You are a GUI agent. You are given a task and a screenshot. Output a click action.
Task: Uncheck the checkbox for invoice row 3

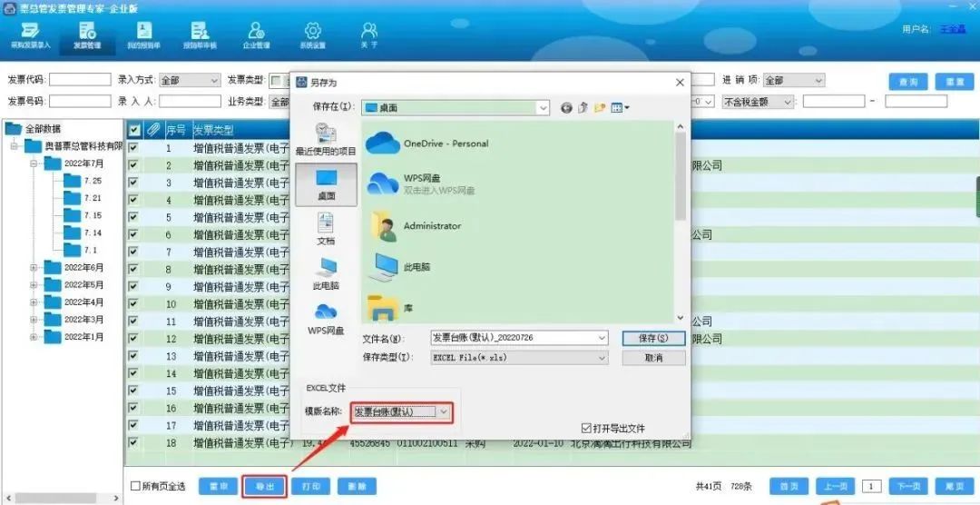coord(133,183)
